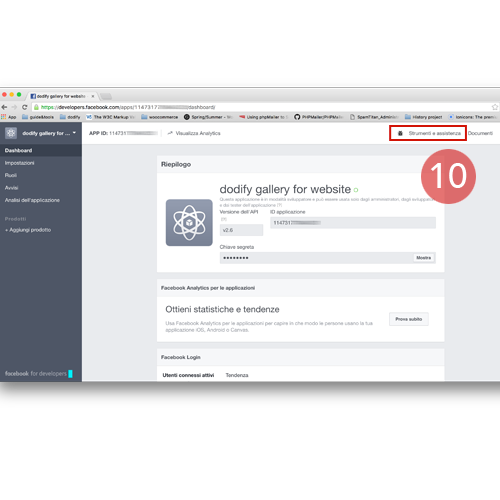Bookmark page with star icon
500x500 pixels.
coord(495,107)
